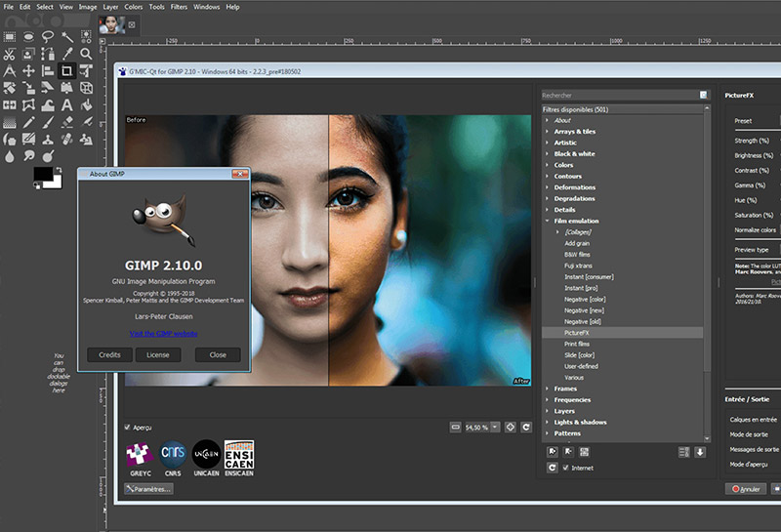This screenshot has width=781, height=532.
Task: Select the Smudge tool
Action: [28, 156]
